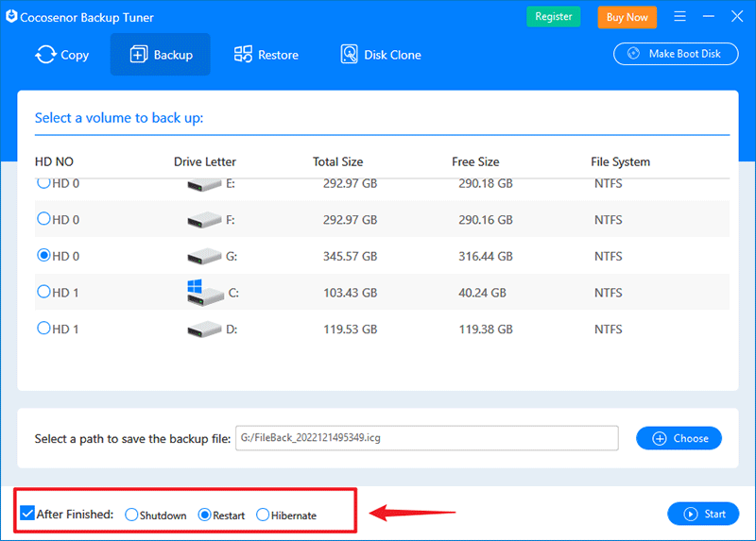Click the Start button
Screen dimensions: 756x541
click(x=703, y=514)
